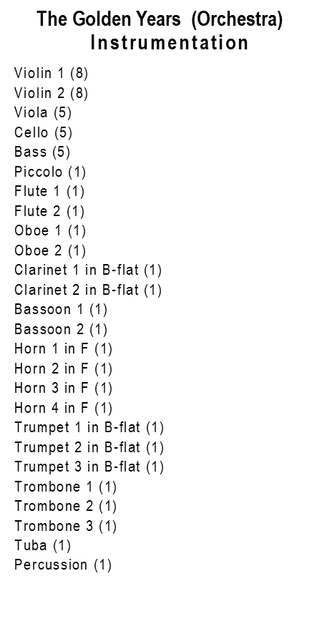
Task: Select the Piccolo (1) entry
Action: click(50, 172)
